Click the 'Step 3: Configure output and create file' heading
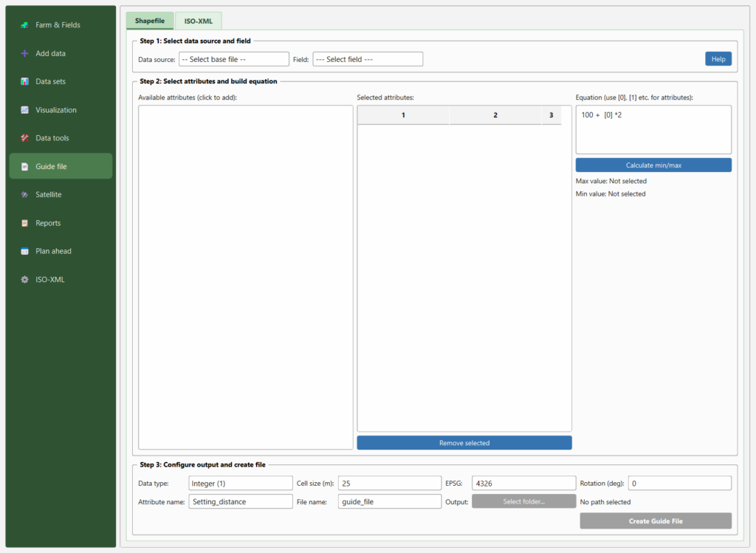The height and width of the screenshot is (553, 756). click(x=202, y=464)
